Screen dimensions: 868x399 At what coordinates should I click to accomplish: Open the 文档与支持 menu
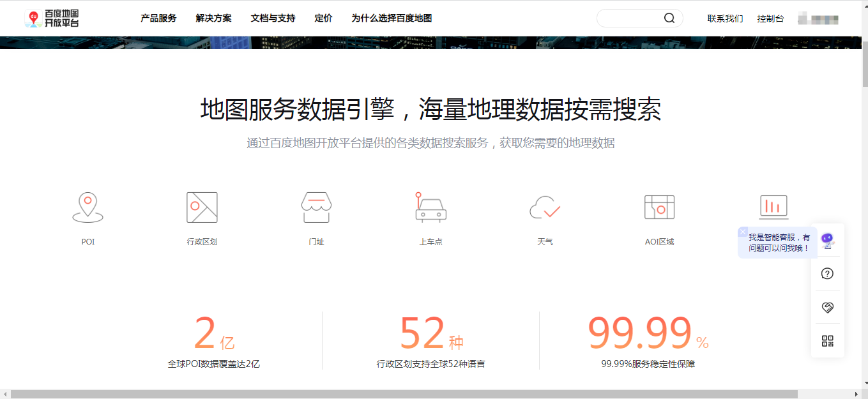coord(273,18)
